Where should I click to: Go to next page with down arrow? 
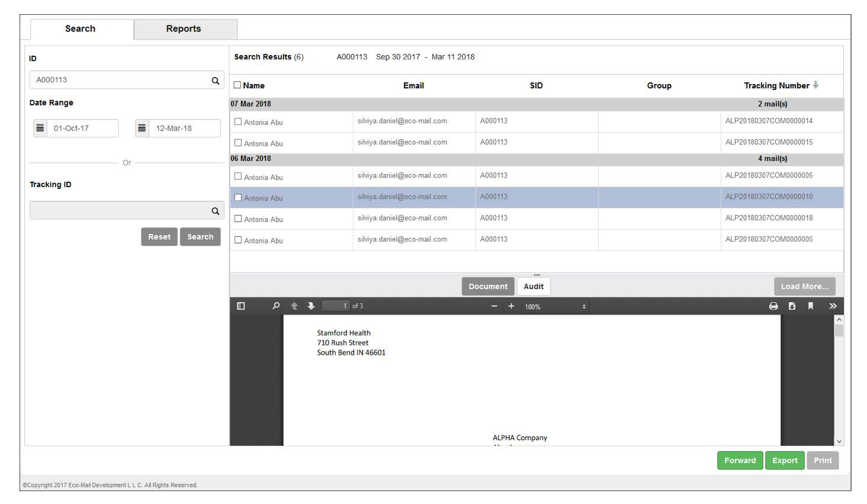click(311, 306)
